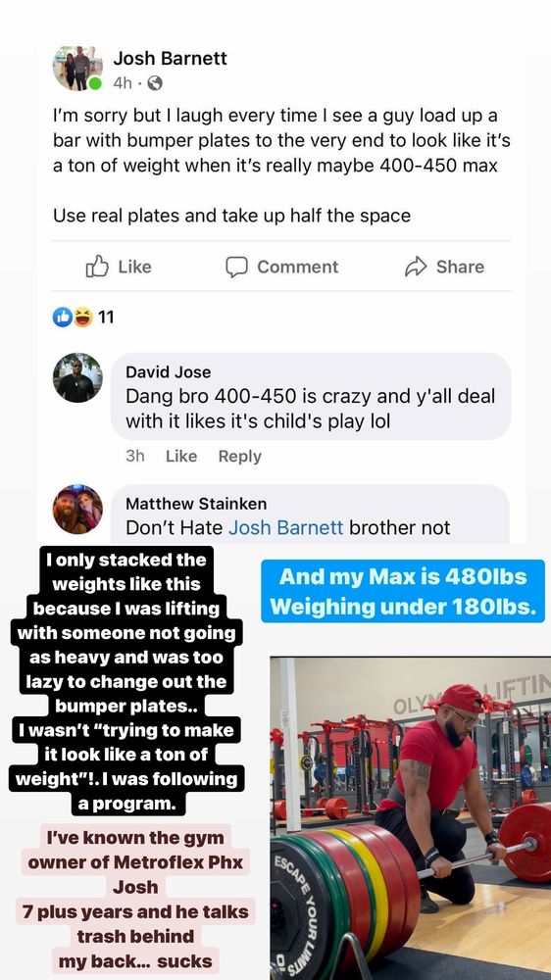Tap the deadlift gym photo
This screenshot has height=980, width=551.
pyautogui.click(x=410, y=818)
